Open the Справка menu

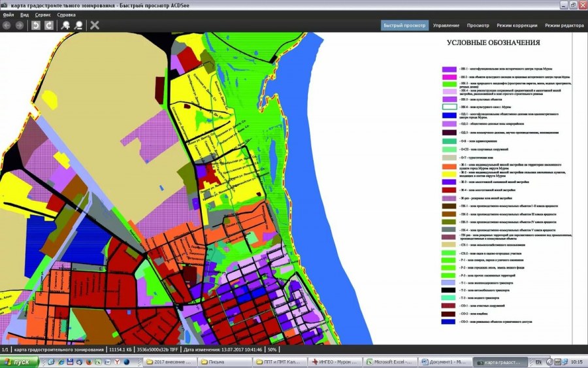click(x=66, y=14)
